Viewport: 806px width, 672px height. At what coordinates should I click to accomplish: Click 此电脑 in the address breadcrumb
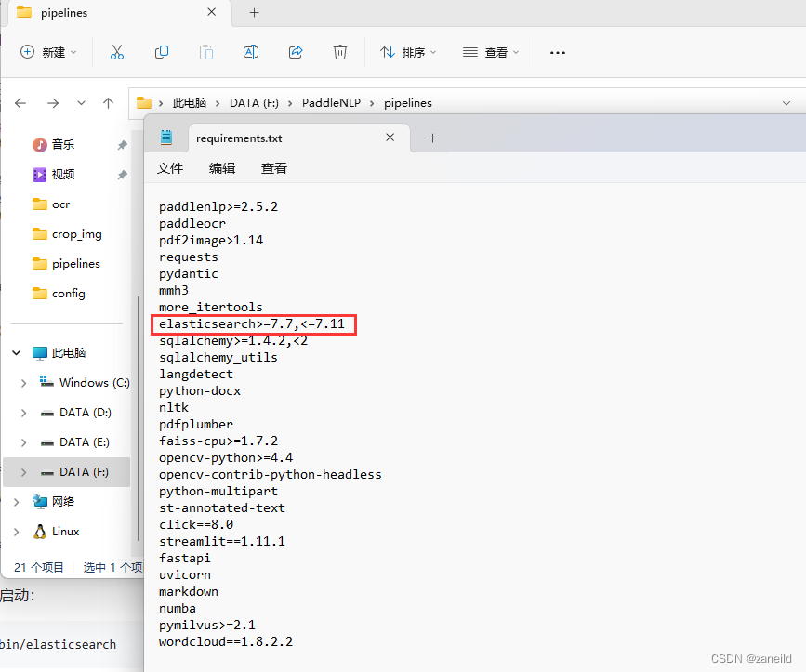189,103
